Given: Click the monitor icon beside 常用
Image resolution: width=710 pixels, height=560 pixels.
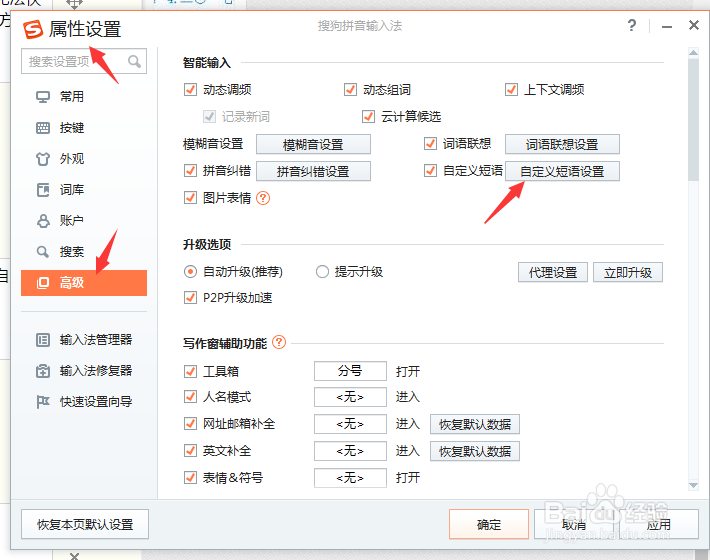Looking at the screenshot, I should 43,97.
